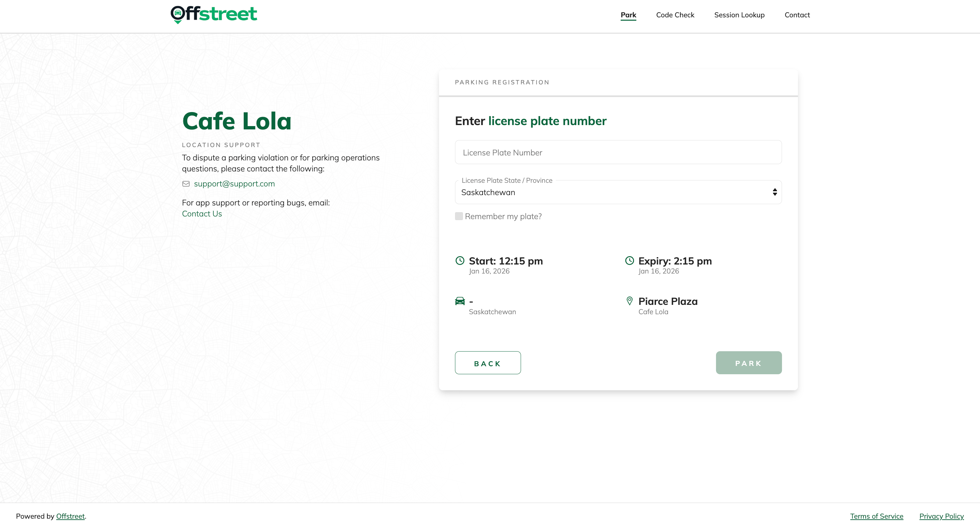Open the Contact nav item
980x529 pixels.
(797, 15)
